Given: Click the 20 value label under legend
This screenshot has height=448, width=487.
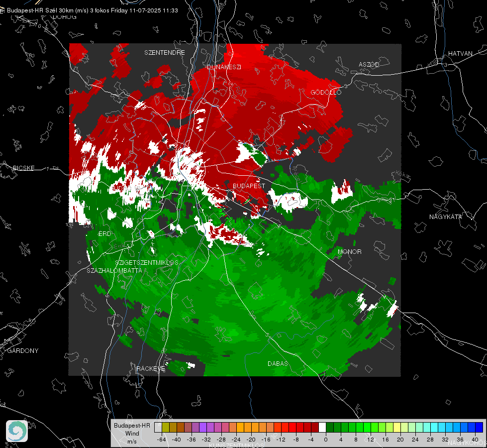Looking at the screenshot, I should [x=400, y=440].
